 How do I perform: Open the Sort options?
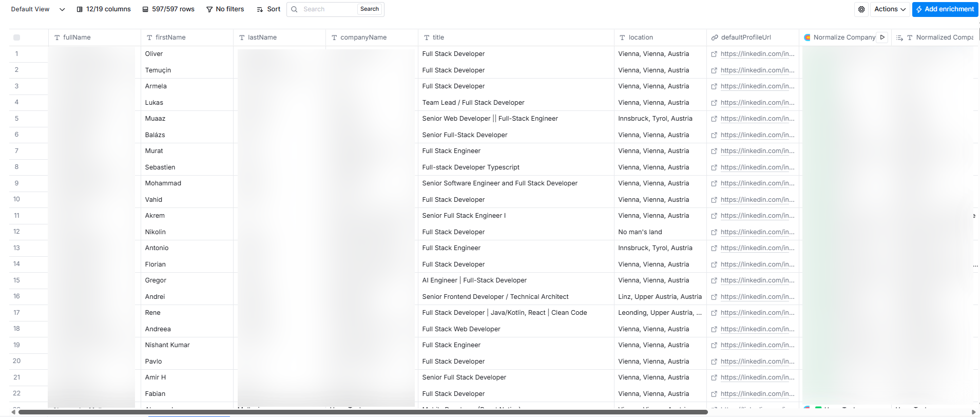tap(268, 9)
